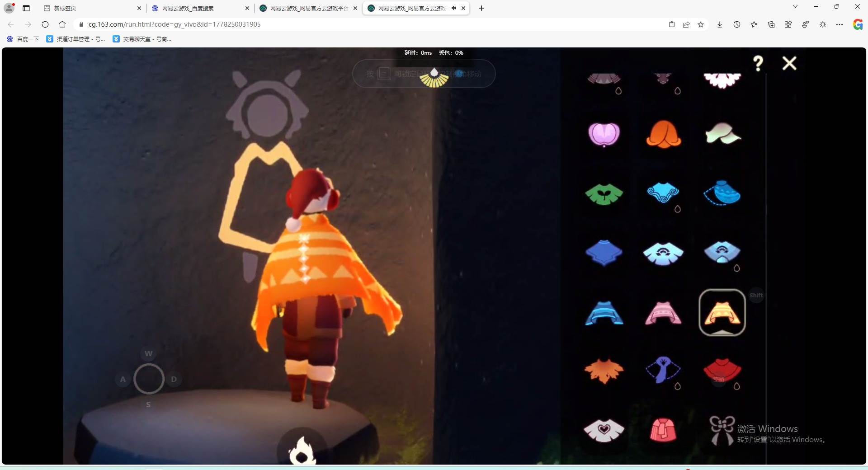Choose the orange rounded cape

click(663, 134)
